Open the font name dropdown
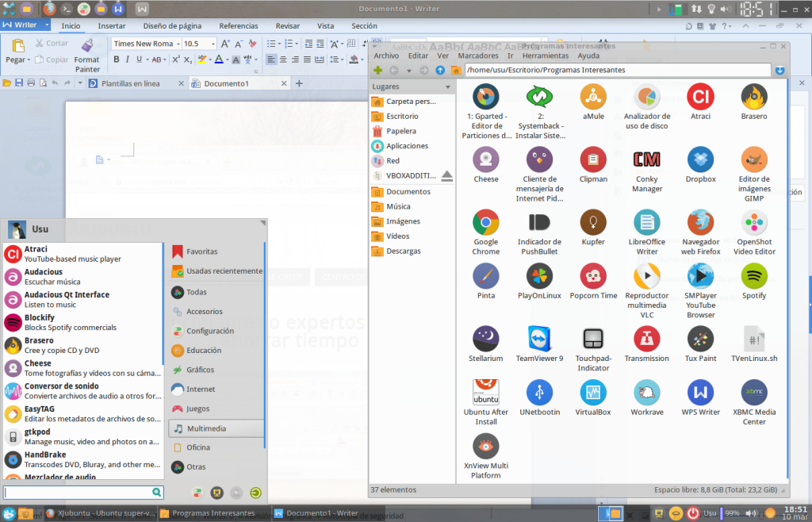The height and width of the screenshot is (522, 812). pyautogui.click(x=178, y=44)
